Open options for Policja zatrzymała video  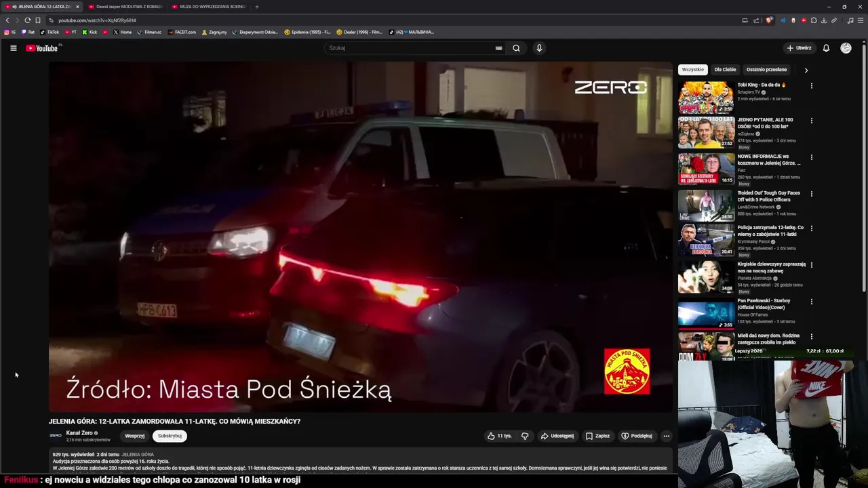(811, 228)
